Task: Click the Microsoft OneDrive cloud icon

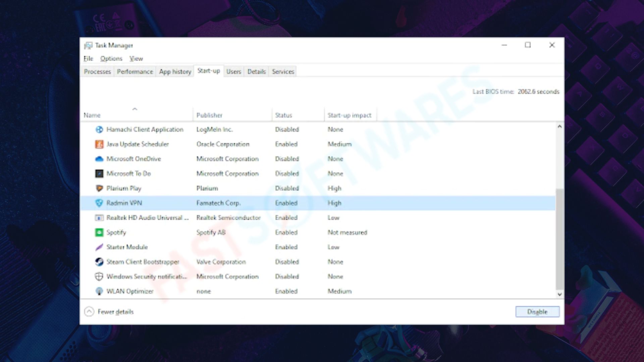Action: pos(99,159)
